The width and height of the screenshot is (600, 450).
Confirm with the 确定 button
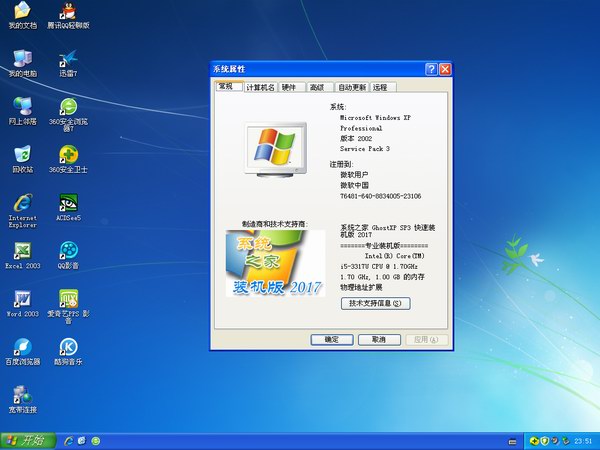click(332, 339)
